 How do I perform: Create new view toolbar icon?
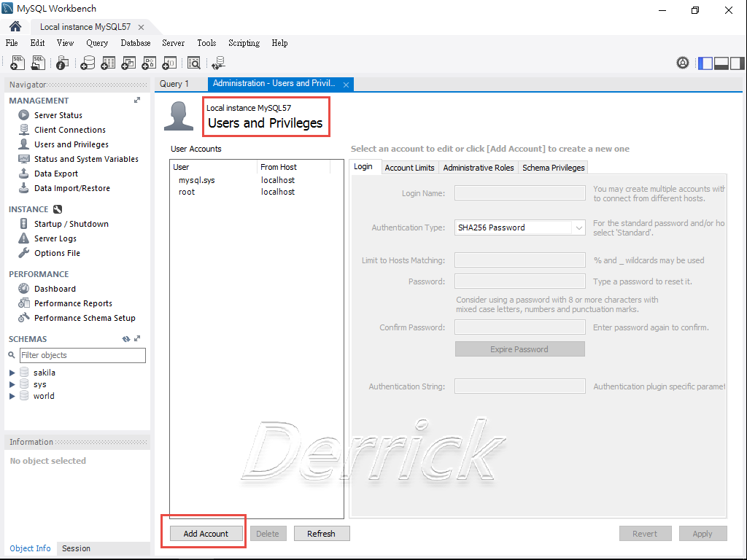click(x=128, y=63)
